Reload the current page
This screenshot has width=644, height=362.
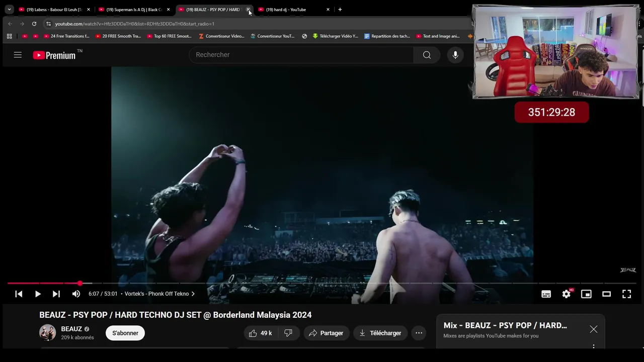34,24
